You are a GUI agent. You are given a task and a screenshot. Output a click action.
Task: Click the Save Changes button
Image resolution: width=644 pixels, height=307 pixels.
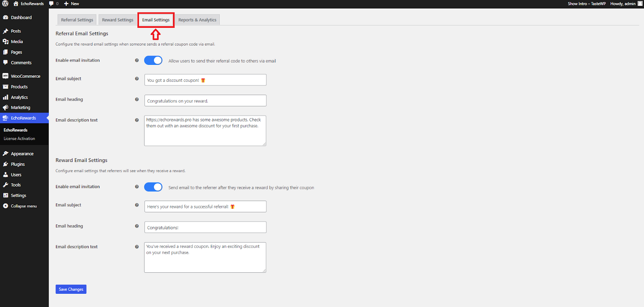[x=71, y=289]
